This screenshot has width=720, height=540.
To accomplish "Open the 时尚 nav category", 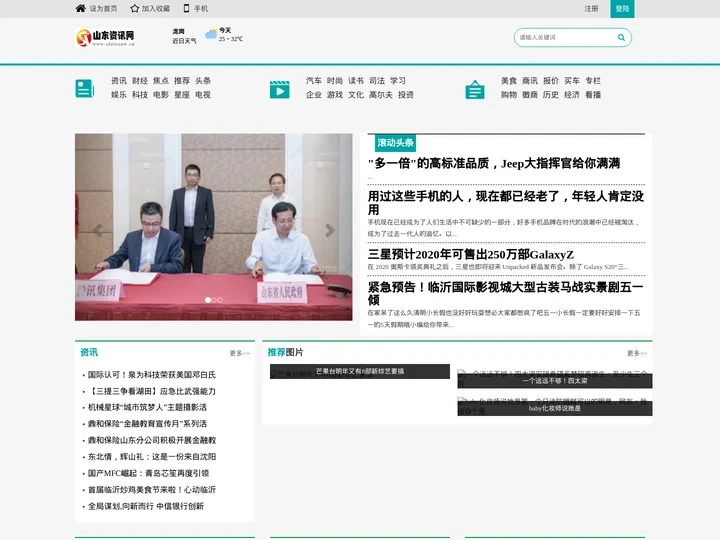I will [x=335, y=81].
